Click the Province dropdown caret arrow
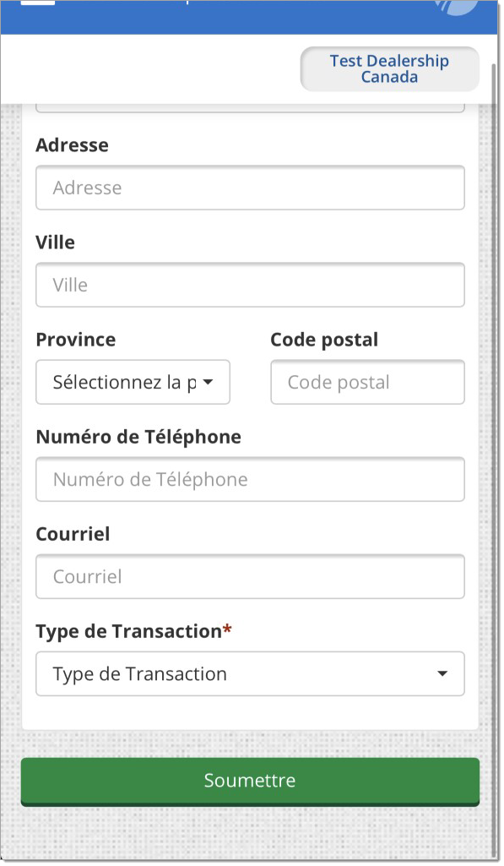This screenshot has height=866, width=504. (x=209, y=382)
